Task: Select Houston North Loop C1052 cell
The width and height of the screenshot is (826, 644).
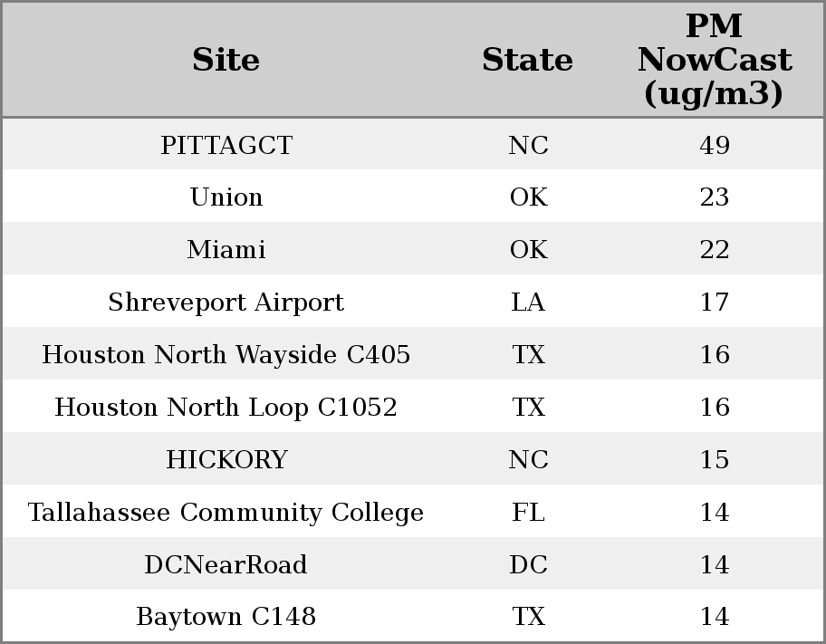Action: pos(226,408)
